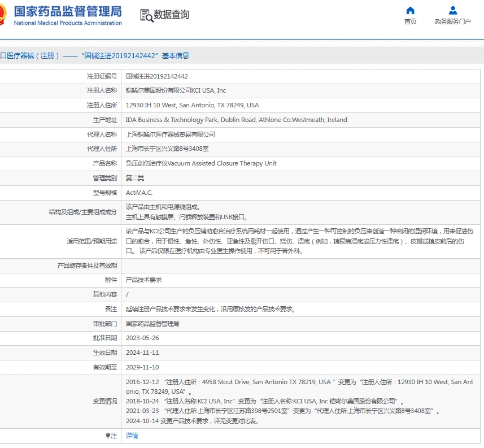The image size is (484, 448).
Task: Click the 变更情况 row label
Action: [x=105, y=401]
